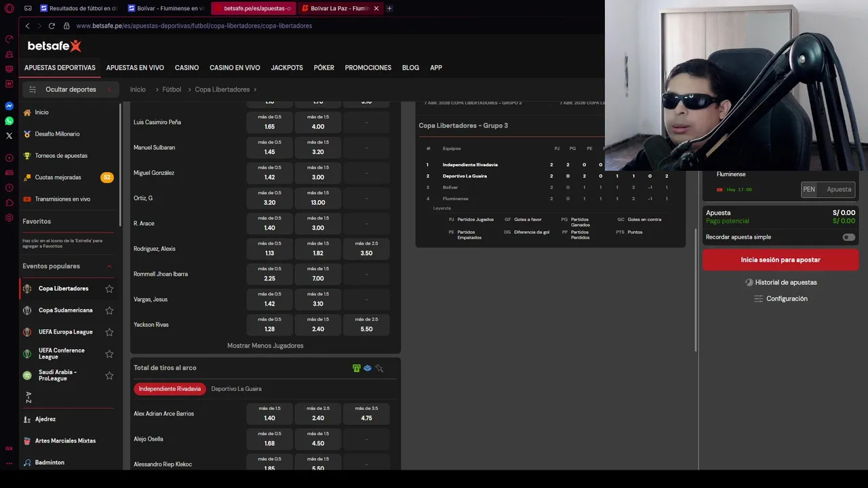Collapse list with Mostrar Menos Jugadores
This screenshot has width=868, height=488.
click(265, 346)
